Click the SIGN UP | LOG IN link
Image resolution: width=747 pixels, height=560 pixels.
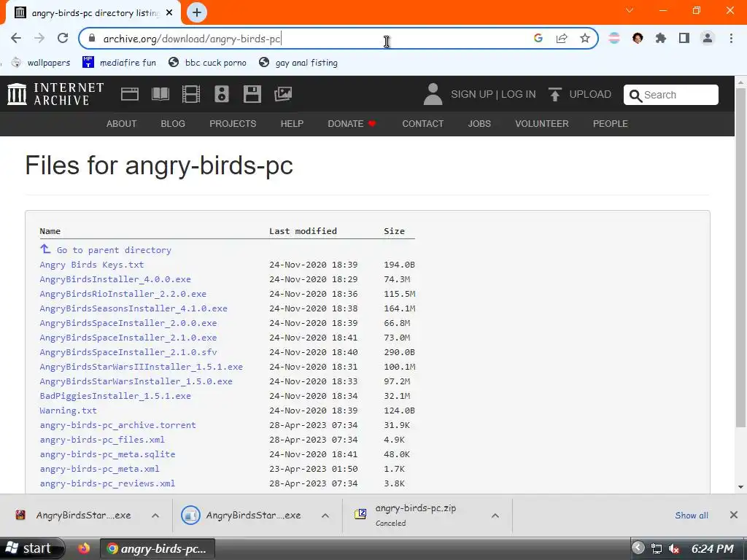[494, 94]
